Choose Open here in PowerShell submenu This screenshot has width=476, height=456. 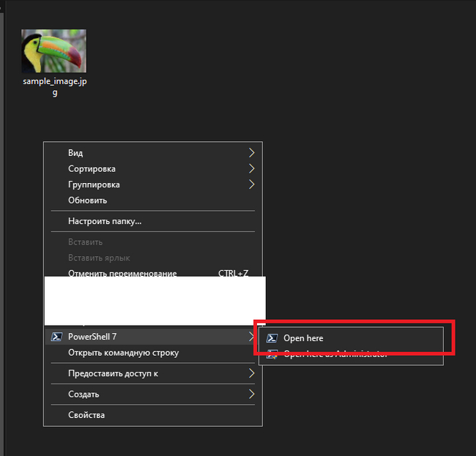351,338
